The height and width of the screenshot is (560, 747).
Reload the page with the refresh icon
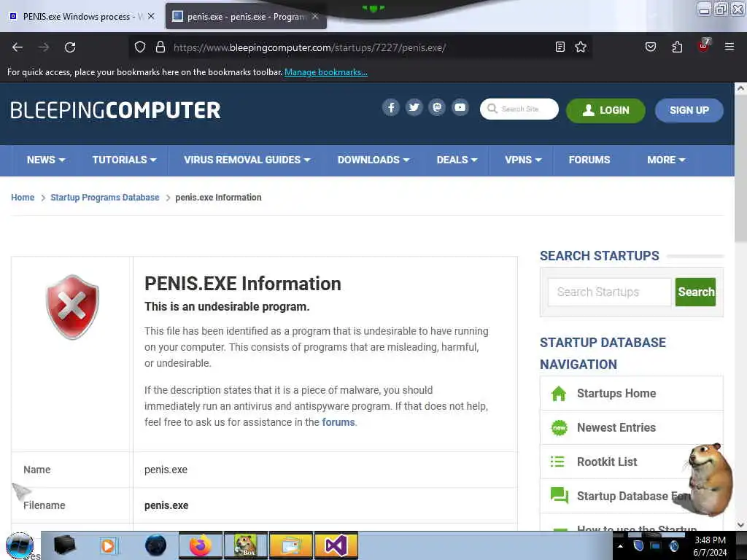tap(70, 47)
